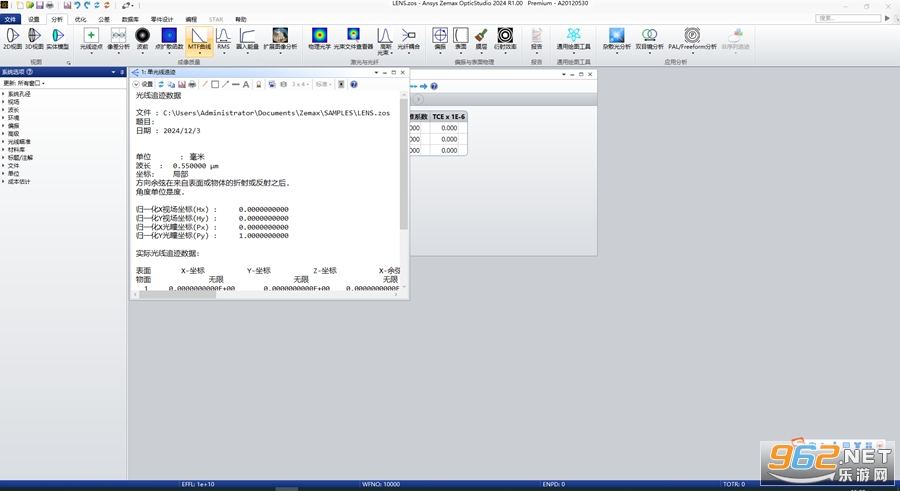Open the 通用绘图工具 universal plot tool
Screen dimensions: 900x491
click(573, 40)
